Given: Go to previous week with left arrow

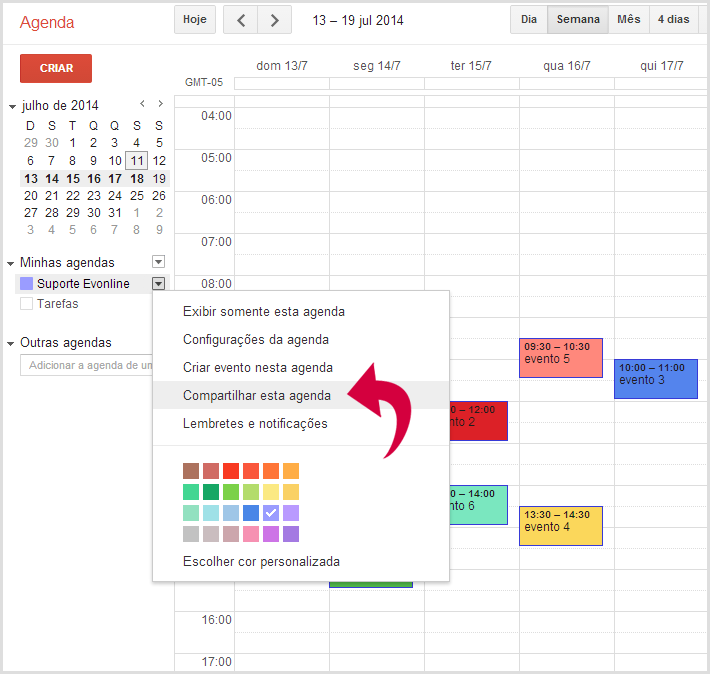Looking at the screenshot, I should pos(241,20).
